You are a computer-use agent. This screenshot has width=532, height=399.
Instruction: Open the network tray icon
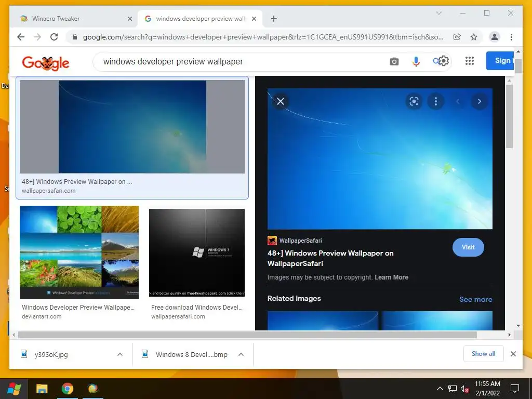point(453,389)
